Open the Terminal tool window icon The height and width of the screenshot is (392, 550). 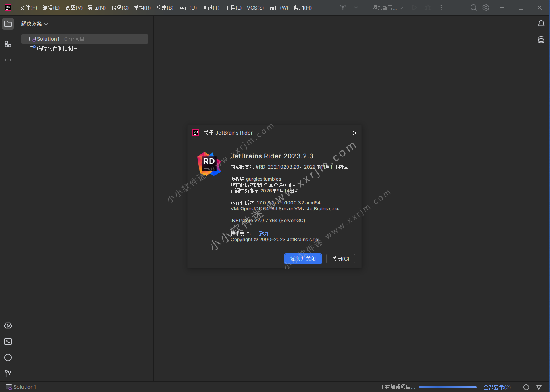[8, 342]
